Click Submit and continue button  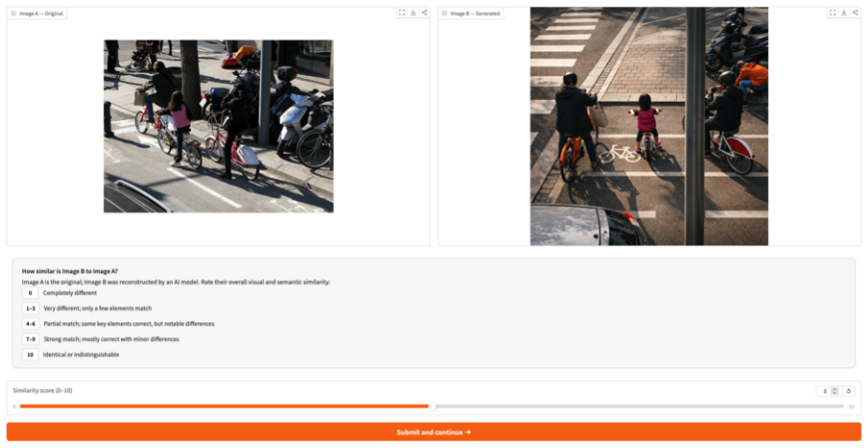point(434,432)
